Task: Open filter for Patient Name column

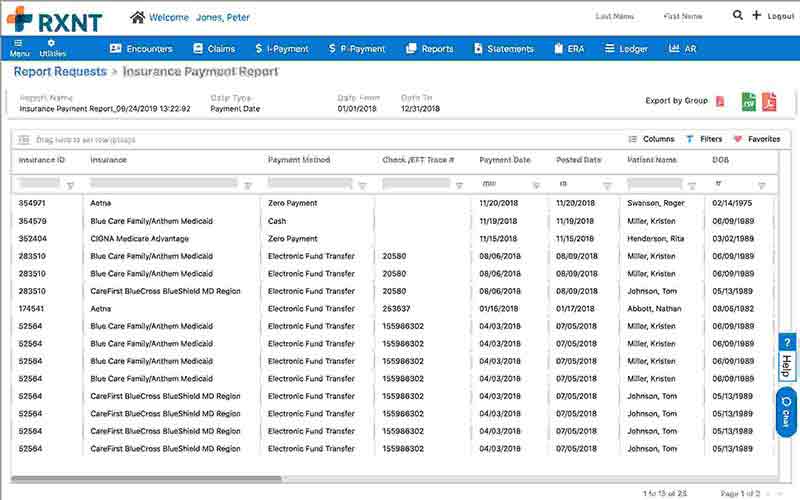Action: point(694,185)
